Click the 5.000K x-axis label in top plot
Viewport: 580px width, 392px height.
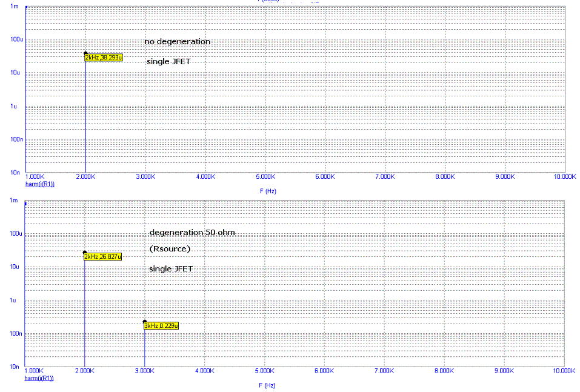(x=265, y=177)
